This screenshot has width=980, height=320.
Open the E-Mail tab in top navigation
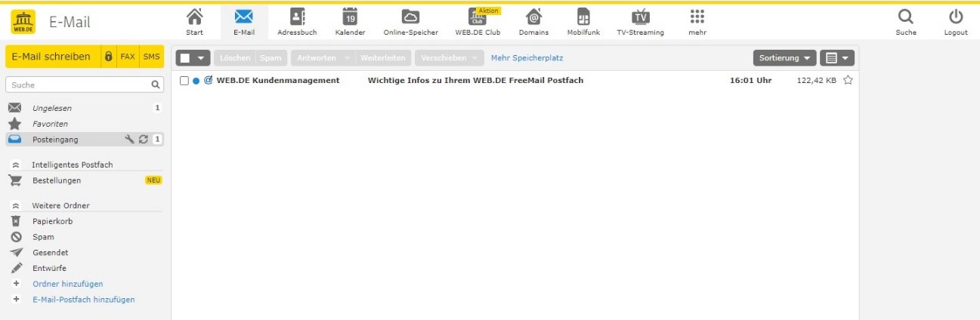coord(243,22)
